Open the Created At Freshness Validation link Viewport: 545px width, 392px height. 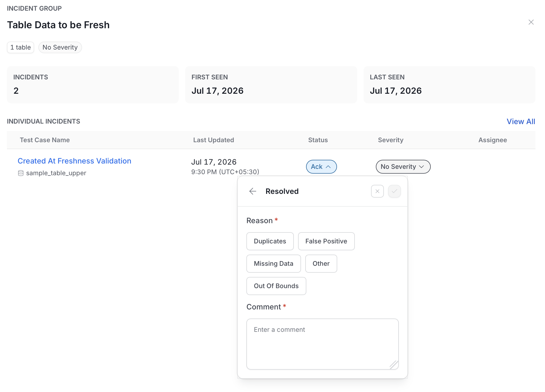pos(74,161)
